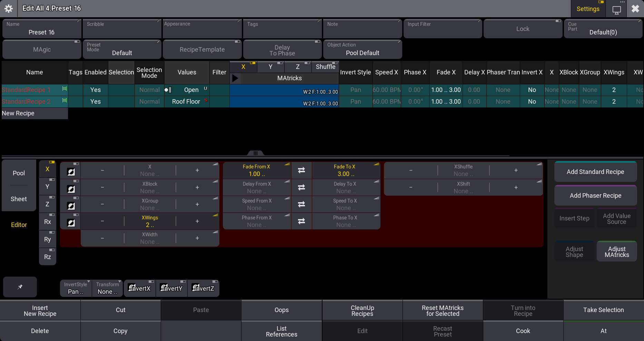This screenshot has width=644, height=341.
Task: Click List References button
Action: click(281, 331)
